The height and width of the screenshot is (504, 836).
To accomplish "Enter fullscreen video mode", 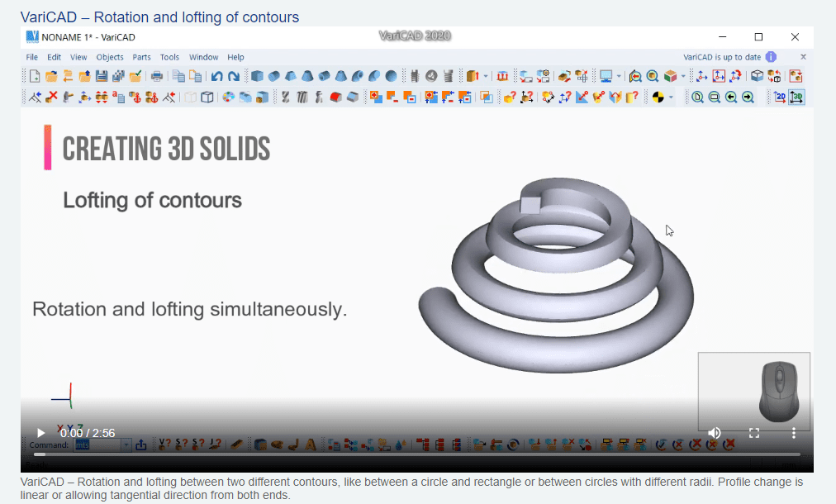I will coord(754,433).
